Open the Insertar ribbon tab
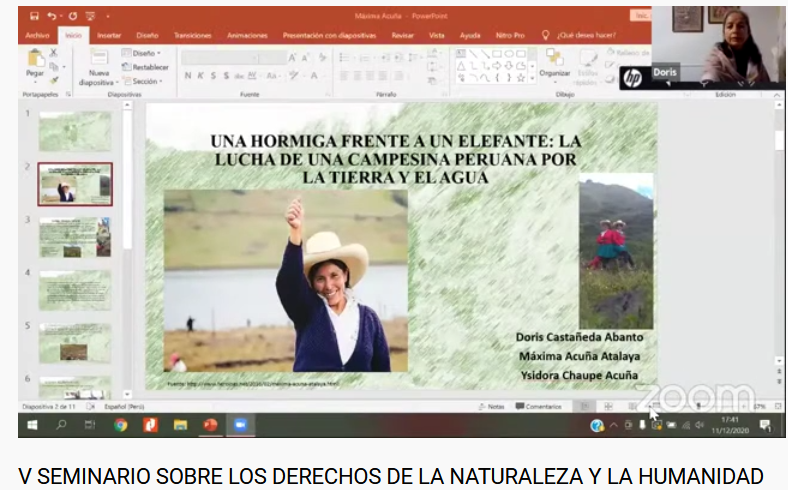 click(109, 35)
